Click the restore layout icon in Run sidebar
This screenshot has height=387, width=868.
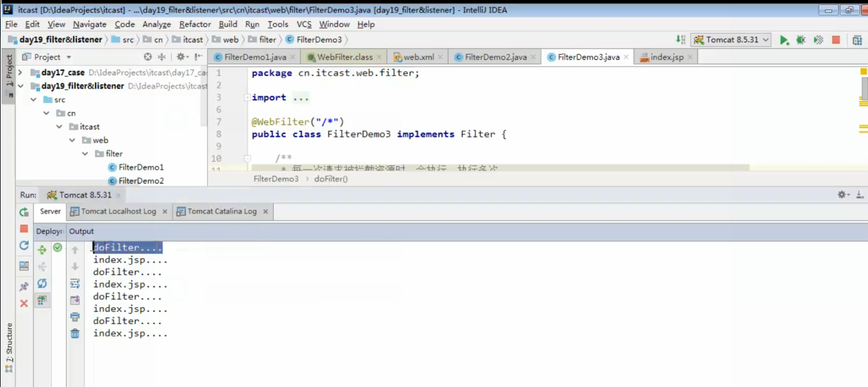pyautogui.click(x=24, y=266)
